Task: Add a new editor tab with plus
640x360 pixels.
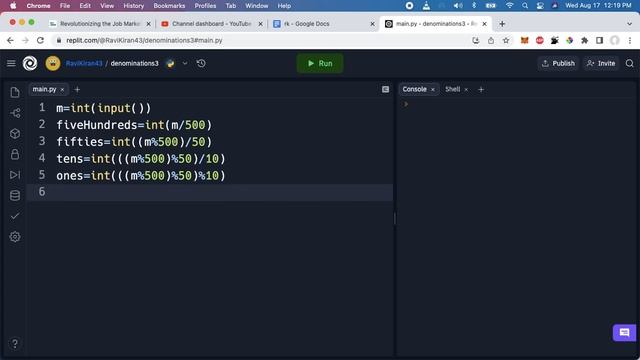Action: [x=77, y=89]
